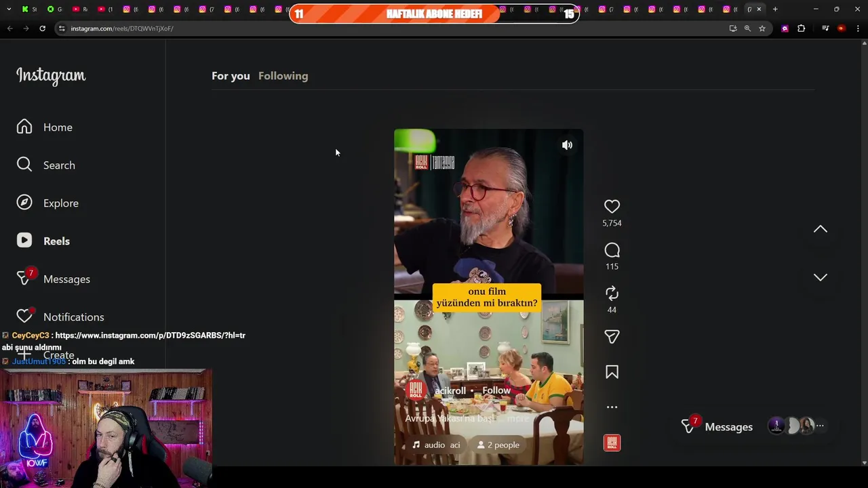Open Home from the sidebar
This screenshot has width=868, height=488.
(x=58, y=127)
